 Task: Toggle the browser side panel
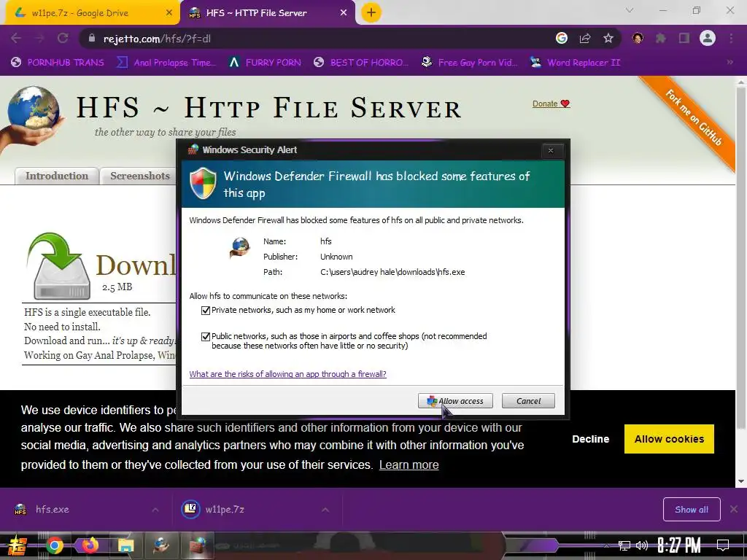point(684,39)
